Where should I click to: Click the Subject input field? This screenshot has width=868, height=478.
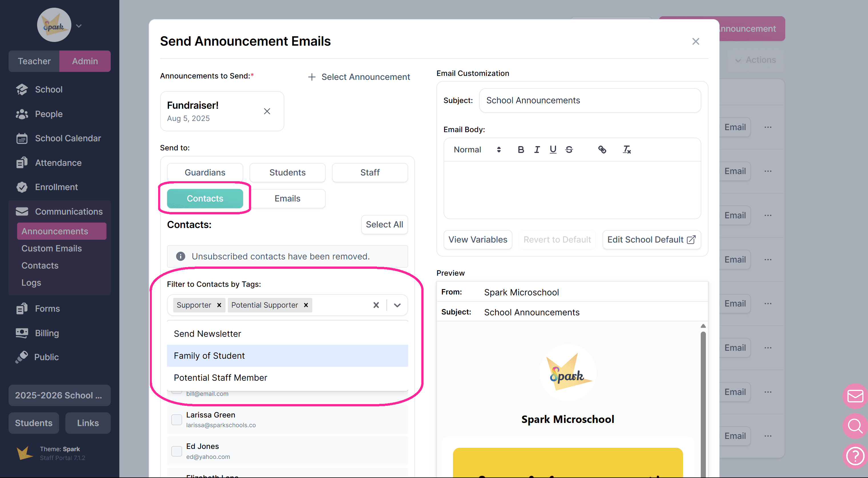coord(590,100)
